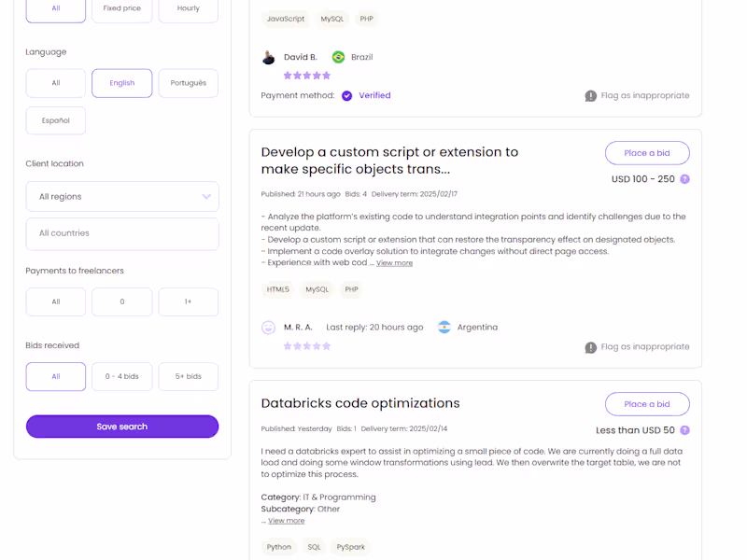This screenshot has width=747, height=560.
Task: Click flag icon on David B. project
Action: [x=590, y=96]
